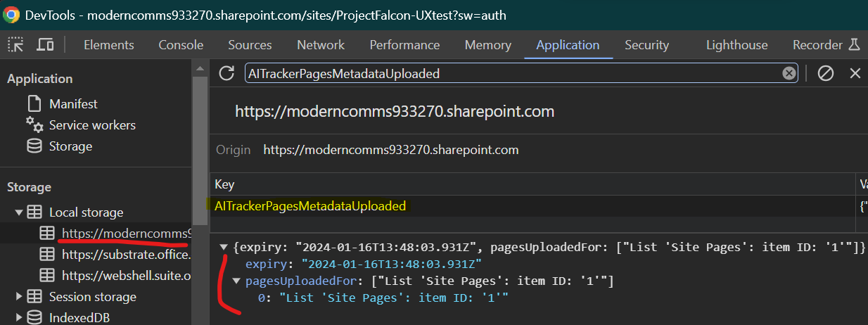Viewport: 868px width, 325px height.
Task: Click the Manifest file icon
Action: pos(34,104)
